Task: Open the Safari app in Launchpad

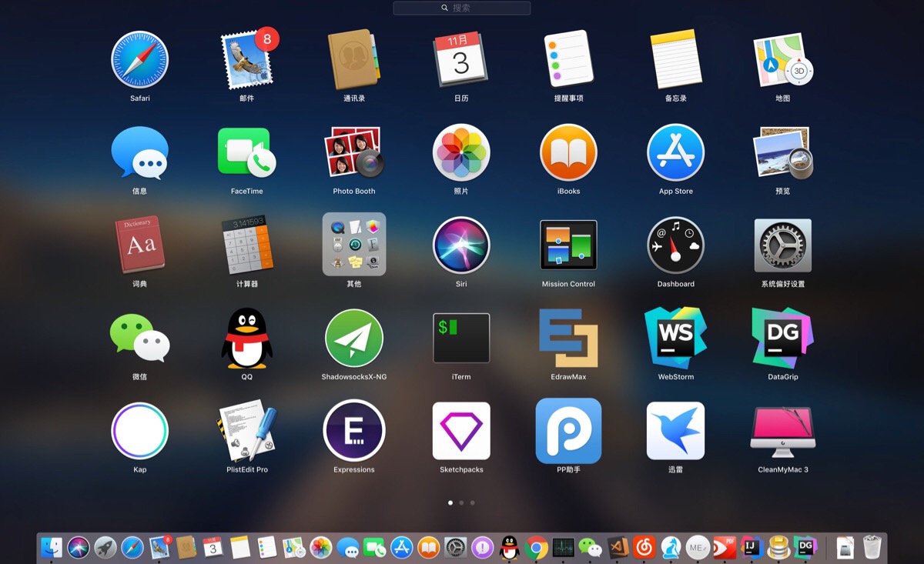Action: [139, 60]
